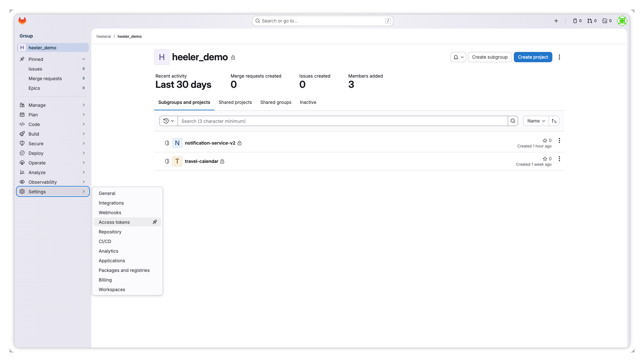Image resolution: width=644 pixels, height=362 pixels.
Task: Open kebab menu for notification-service-v2
Action: [x=559, y=140]
